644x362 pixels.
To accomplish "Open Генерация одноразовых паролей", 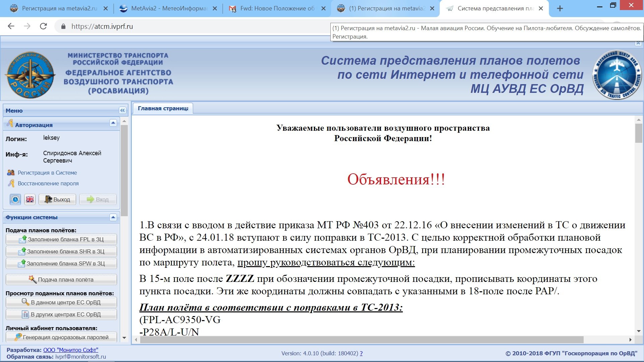I will click(x=61, y=337).
